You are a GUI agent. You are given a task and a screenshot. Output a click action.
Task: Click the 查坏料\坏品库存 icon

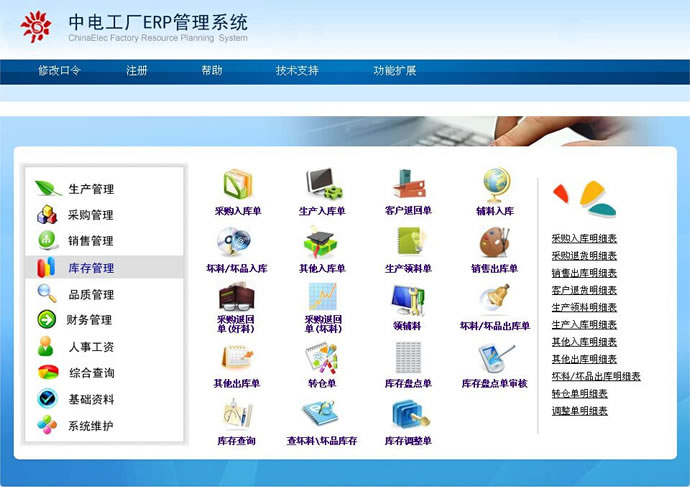[320, 414]
